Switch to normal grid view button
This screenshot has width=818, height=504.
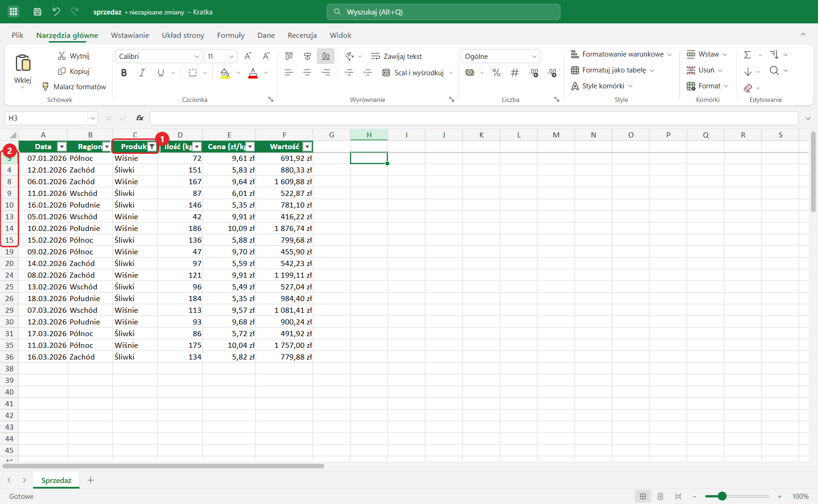(643, 496)
